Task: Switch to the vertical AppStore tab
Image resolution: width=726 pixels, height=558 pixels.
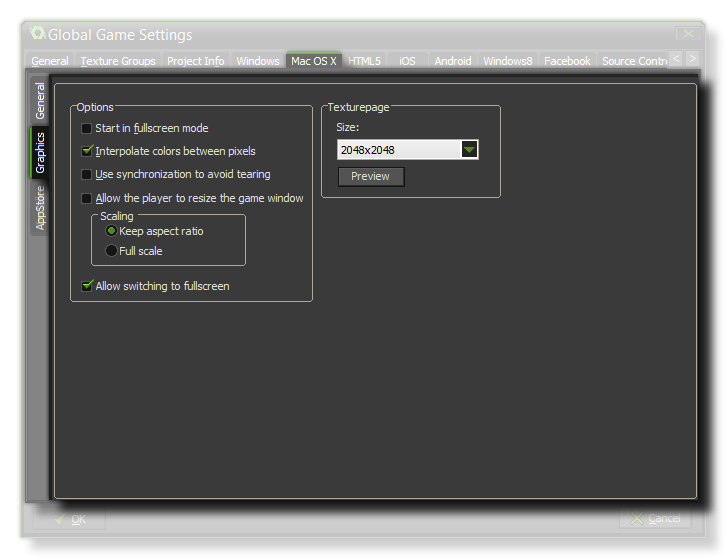Action: click(41, 209)
